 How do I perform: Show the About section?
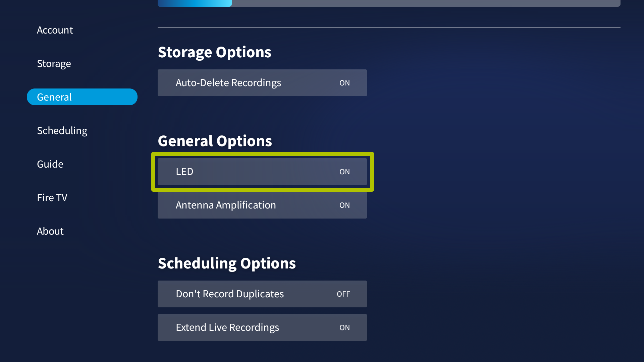(50, 231)
